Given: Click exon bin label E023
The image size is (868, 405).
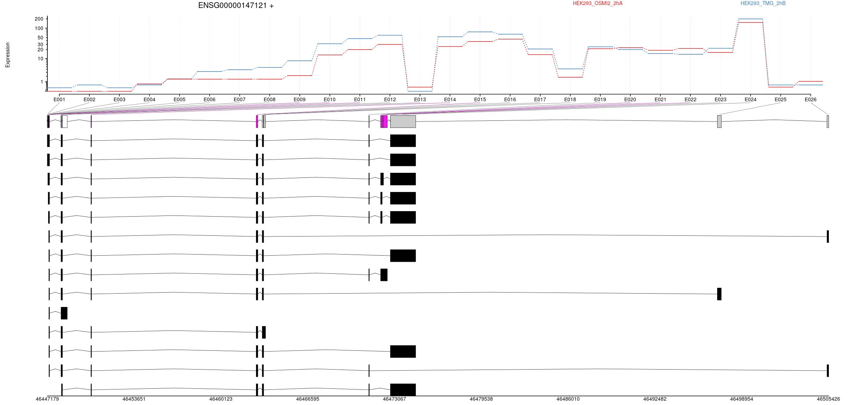Looking at the screenshot, I should pos(720,99).
